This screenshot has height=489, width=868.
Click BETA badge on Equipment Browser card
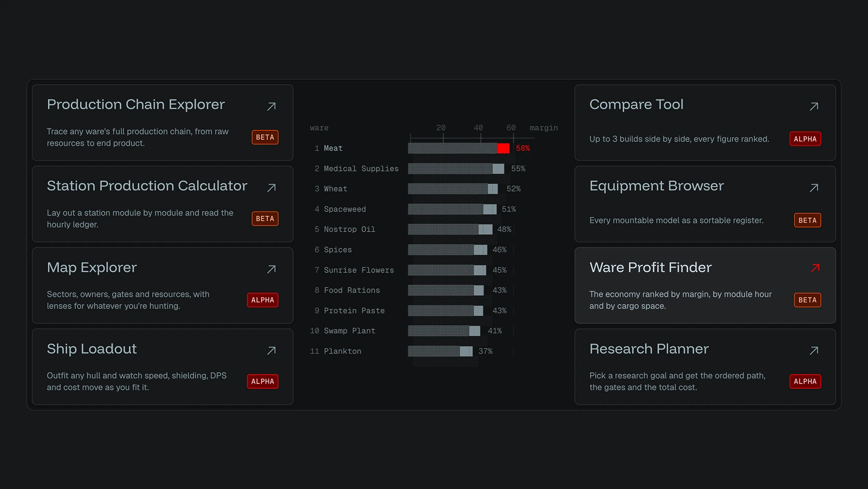click(808, 220)
